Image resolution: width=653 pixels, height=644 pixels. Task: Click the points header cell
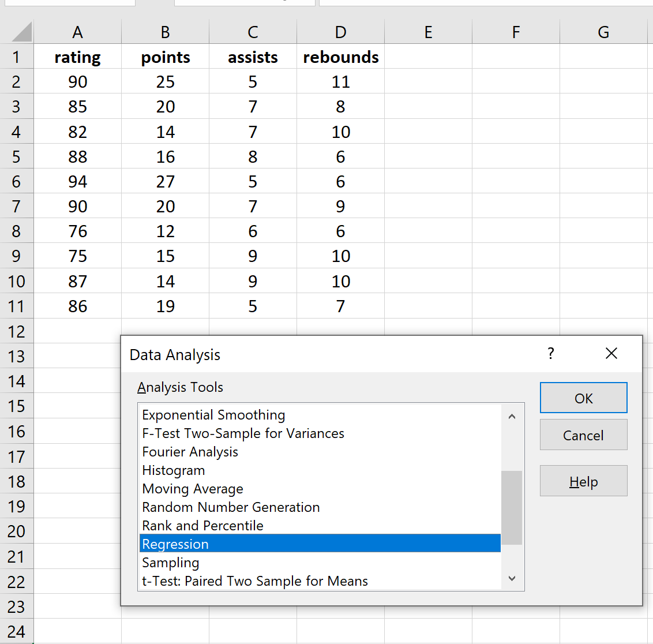166,57
